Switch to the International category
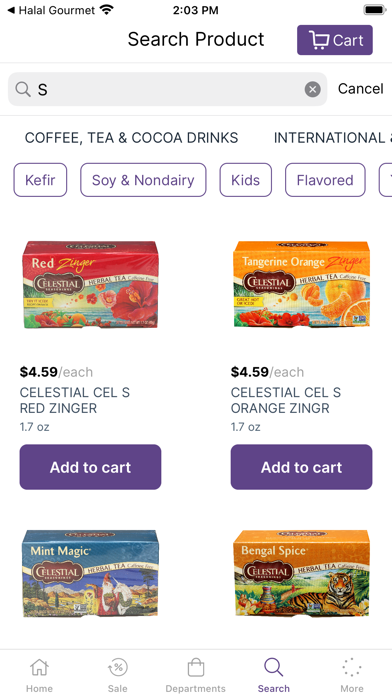Image resolution: width=392 pixels, height=696 pixels. pyautogui.click(x=333, y=138)
